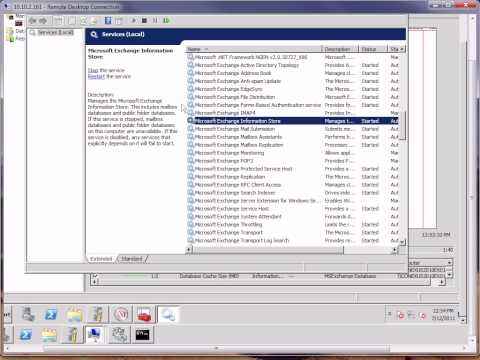Click the red toolbox taskbar icon
Image resolution: width=480 pixels, height=360 pixels.
144,314
